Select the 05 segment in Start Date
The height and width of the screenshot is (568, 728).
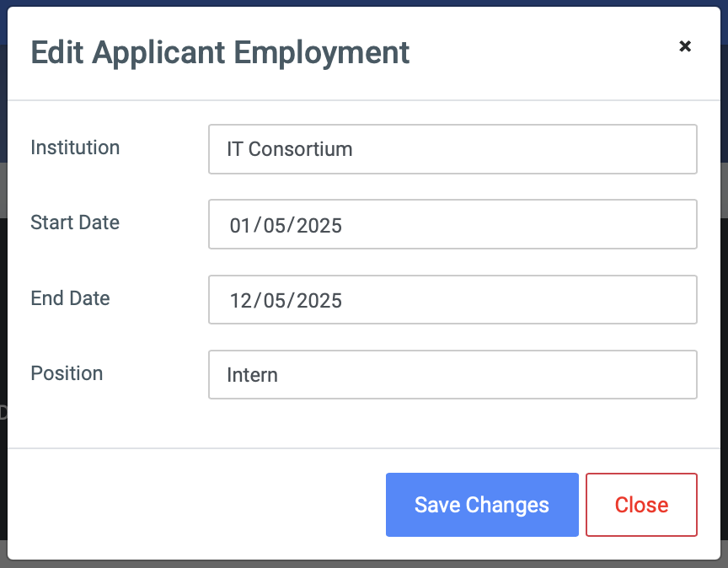point(274,226)
